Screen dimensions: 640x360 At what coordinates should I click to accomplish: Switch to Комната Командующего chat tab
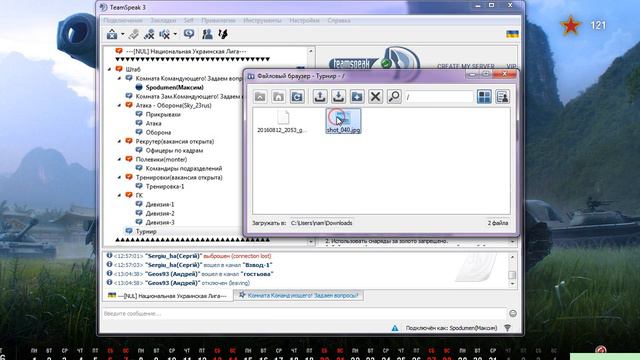click(299, 295)
